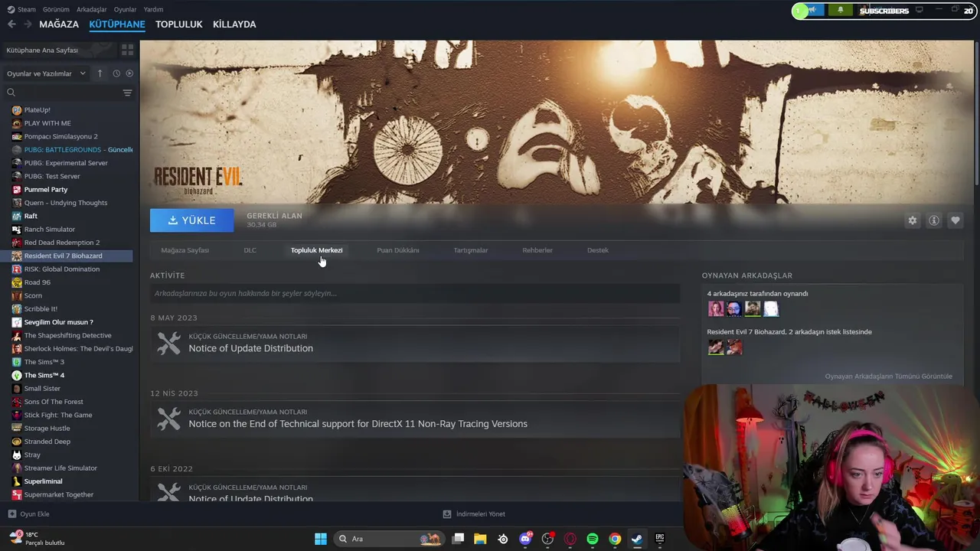The height and width of the screenshot is (551, 980).
Task: Open the Topluluk Merkezi tab
Action: click(316, 250)
